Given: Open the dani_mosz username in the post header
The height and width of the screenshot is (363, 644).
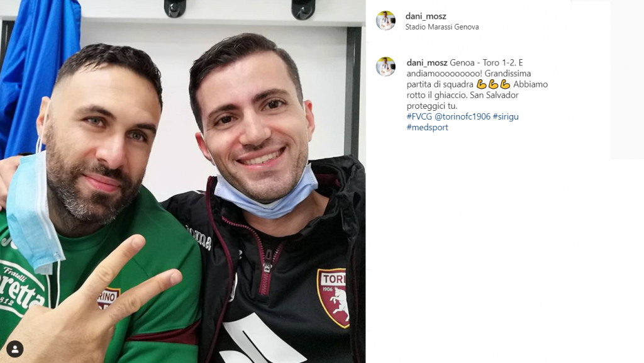Looking at the screenshot, I should click(426, 16).
